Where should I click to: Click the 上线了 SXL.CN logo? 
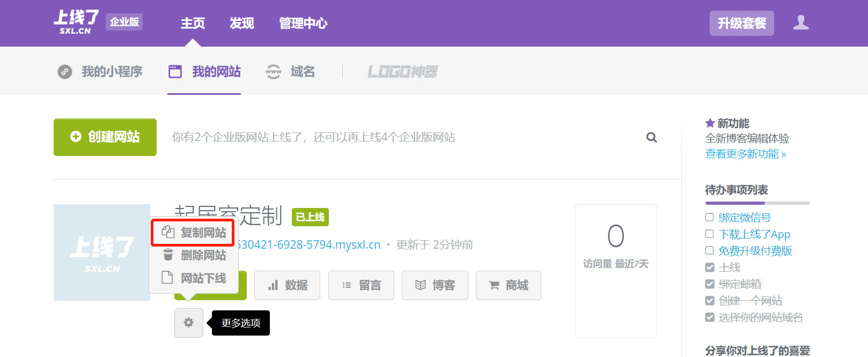(x=76, y=23)
